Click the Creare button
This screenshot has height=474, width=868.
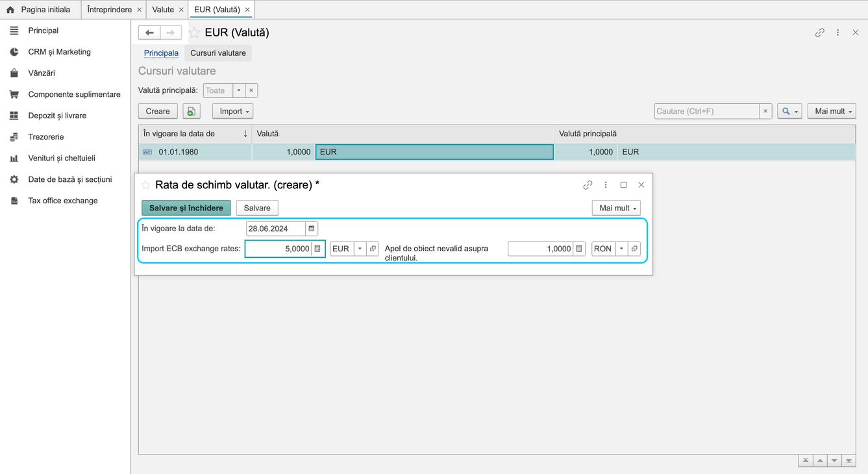point(158,111)
